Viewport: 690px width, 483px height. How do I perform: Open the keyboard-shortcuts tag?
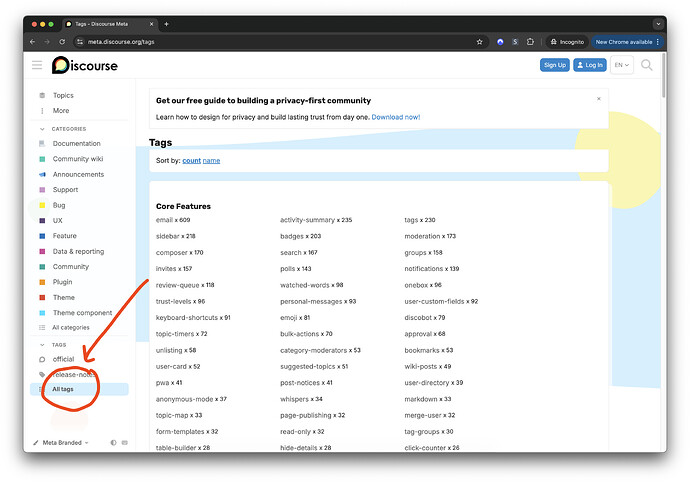click(187, 318)
